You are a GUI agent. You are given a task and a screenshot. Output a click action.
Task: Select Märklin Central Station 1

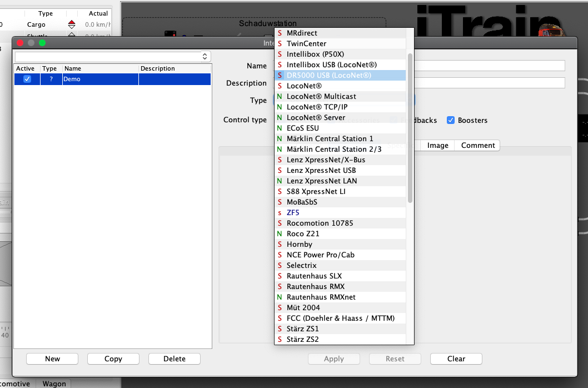(x=340, y=138)
